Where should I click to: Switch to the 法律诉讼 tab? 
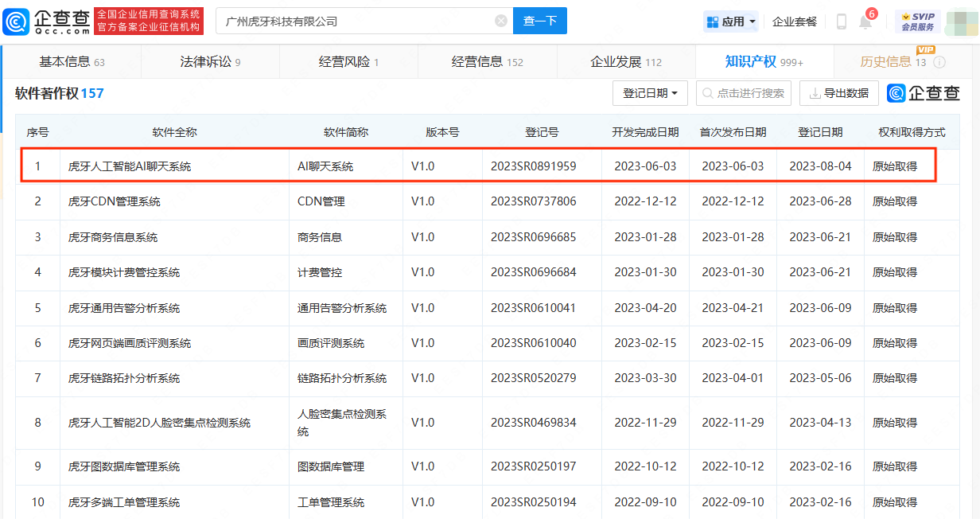pos(210,62)
